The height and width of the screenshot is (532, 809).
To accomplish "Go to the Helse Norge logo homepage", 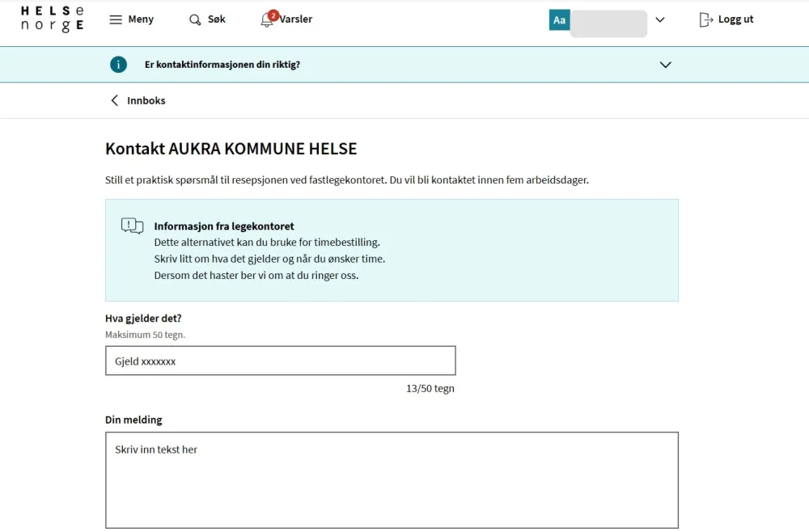I will click(x=52, y=19).
